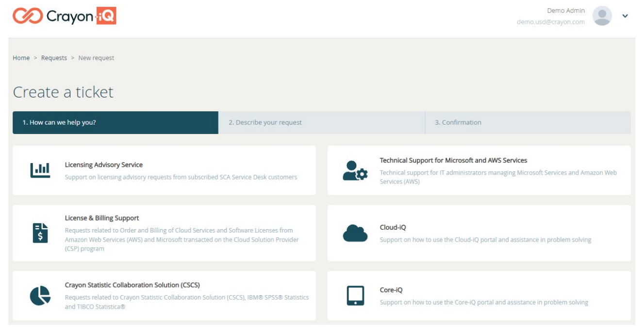Click the Crayon-iQ logo

coord(65,16)
